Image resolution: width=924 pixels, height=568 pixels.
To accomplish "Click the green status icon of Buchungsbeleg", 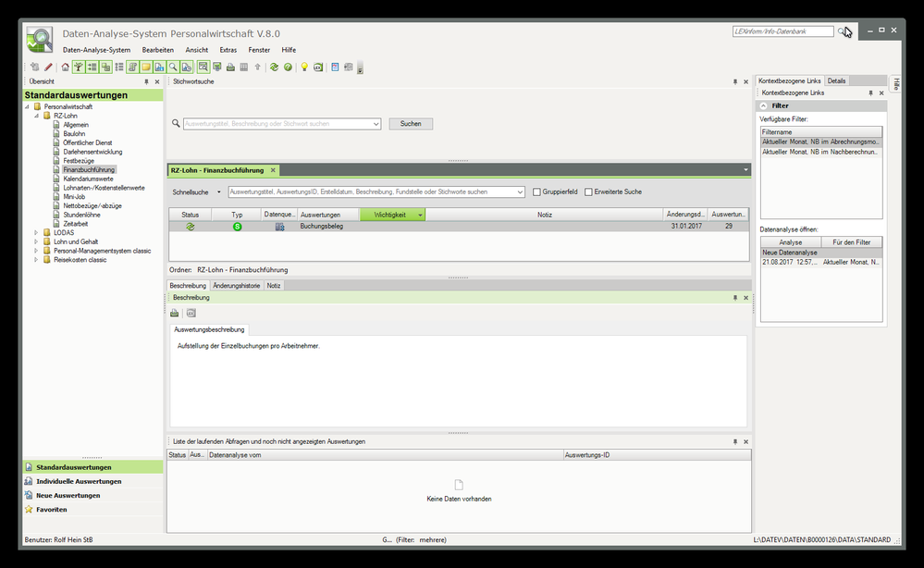I will pyautogui.click(x=190, y=227).
